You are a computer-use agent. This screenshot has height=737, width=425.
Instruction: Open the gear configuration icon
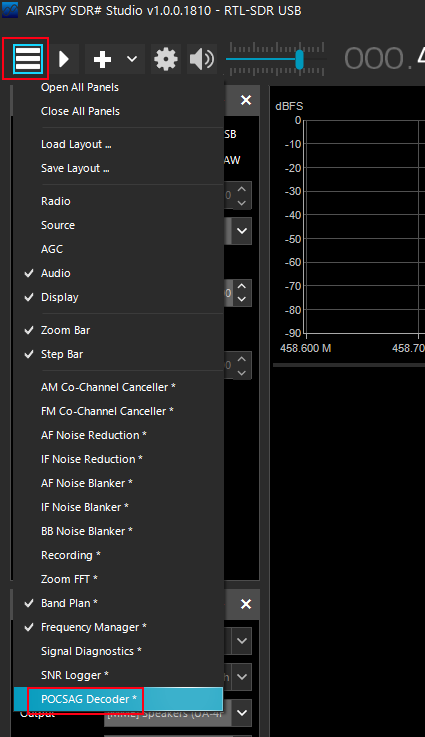(166, 59)
